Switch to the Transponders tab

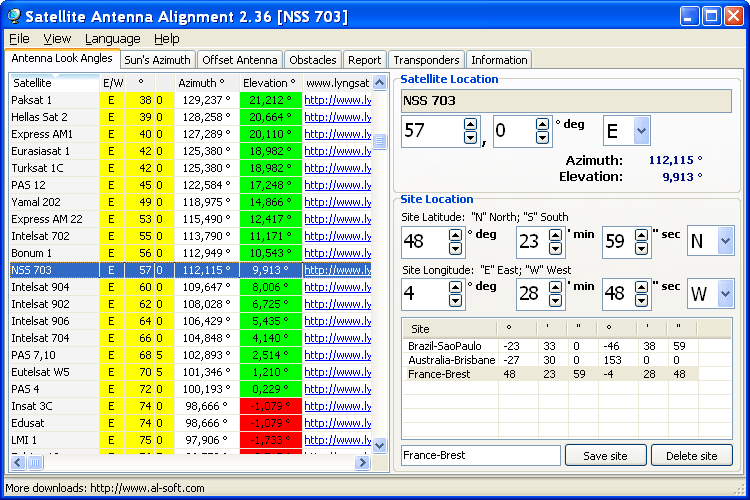tap(426, 60)
